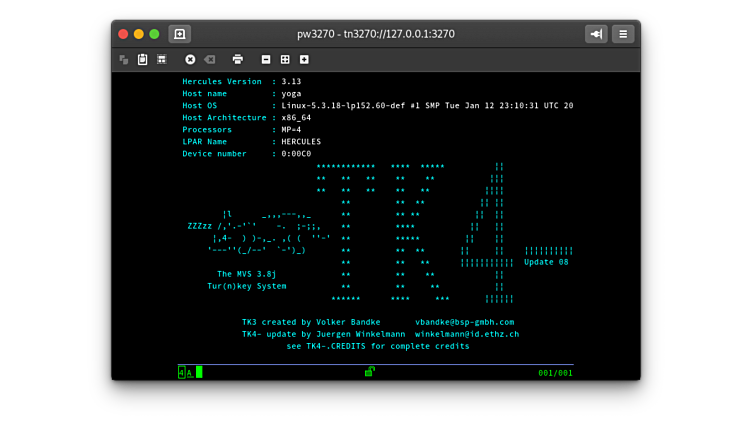The width and height of the screenshot is (752, 423).
Task: Click the 001/001 cursor position indicator
Action: pos(555,373)
